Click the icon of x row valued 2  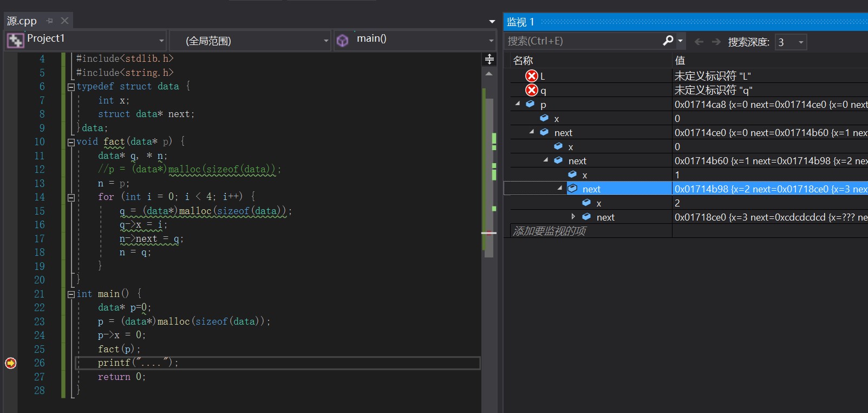(586, 202)
